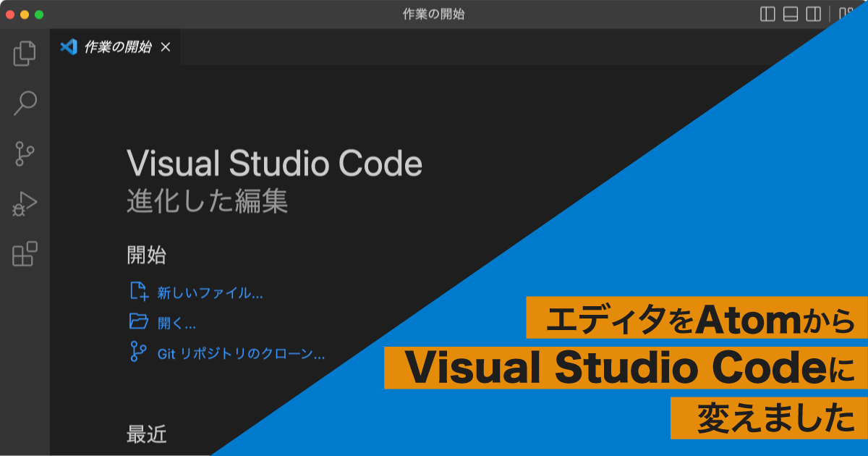
Task: Click the 開く... link
Action: 176,323
